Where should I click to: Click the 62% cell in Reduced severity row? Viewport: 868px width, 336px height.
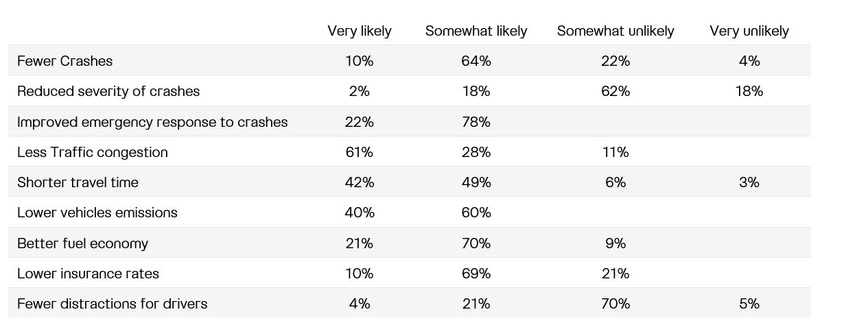click(x=615, y=91)
